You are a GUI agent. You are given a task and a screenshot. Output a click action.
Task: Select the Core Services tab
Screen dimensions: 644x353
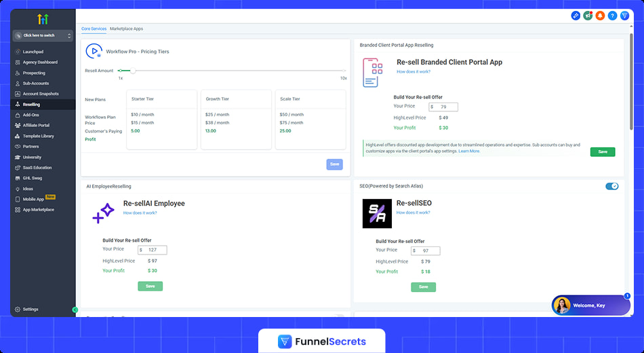[94, 29]
